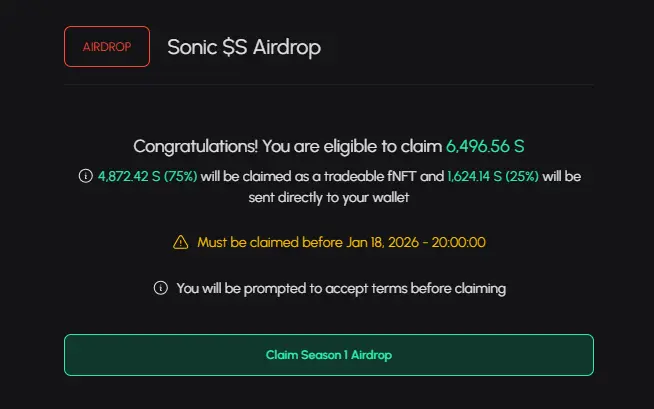Viewport: 654px width, 409px height.
Task: Click the Claim Season 1 Airdrop button
Action: (329, 355)
